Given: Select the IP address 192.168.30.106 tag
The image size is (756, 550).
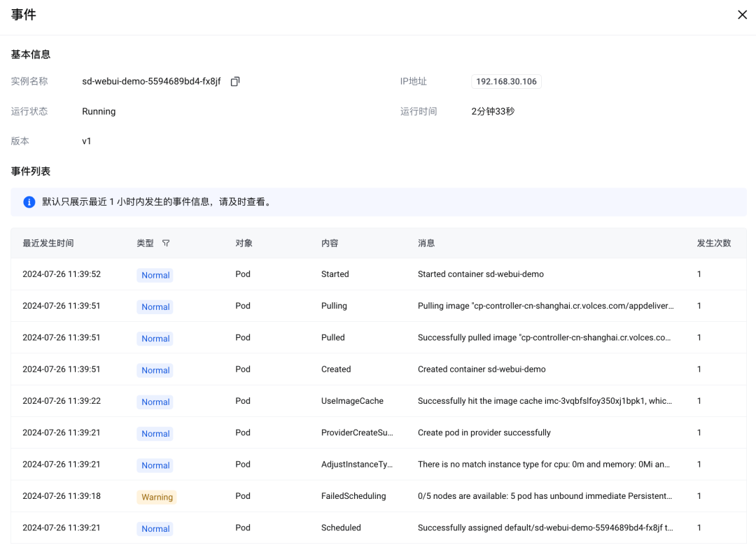Looking at the screenshot, I should (x=506, y=82).
